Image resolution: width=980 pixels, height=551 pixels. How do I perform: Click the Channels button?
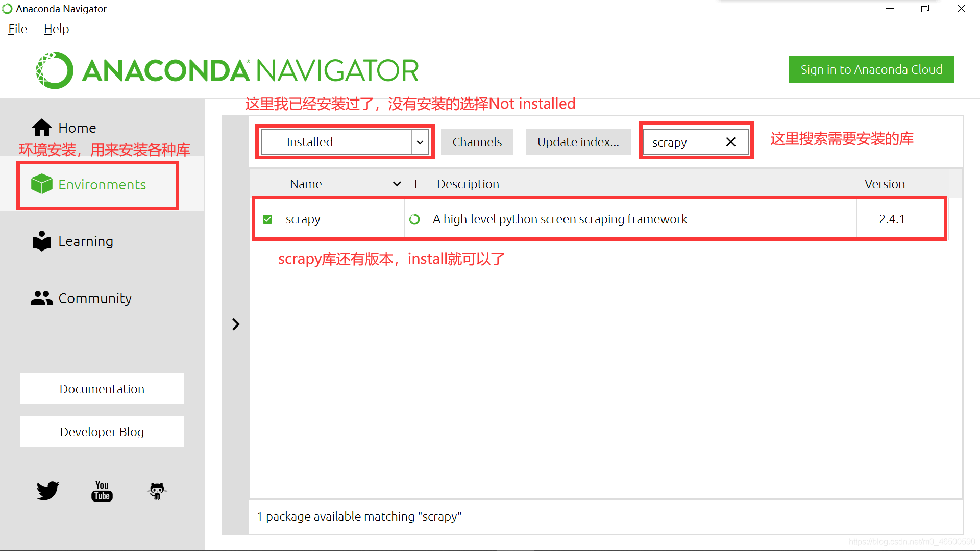pyautogui.click(x=477, y=142)
